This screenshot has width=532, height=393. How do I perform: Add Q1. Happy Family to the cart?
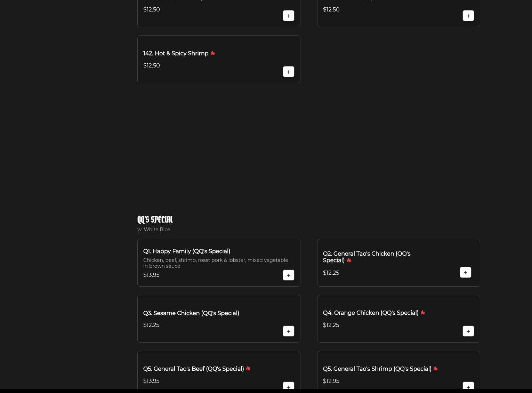289,275
